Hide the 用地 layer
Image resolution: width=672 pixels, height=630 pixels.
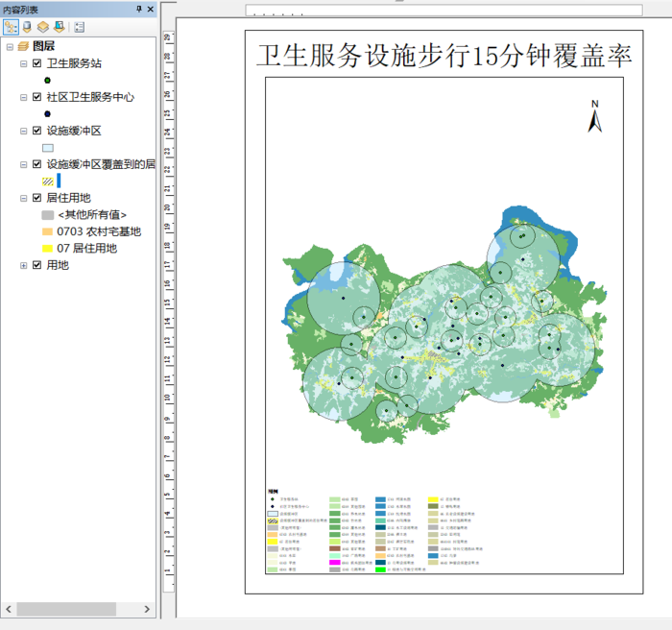coord(36,265)
